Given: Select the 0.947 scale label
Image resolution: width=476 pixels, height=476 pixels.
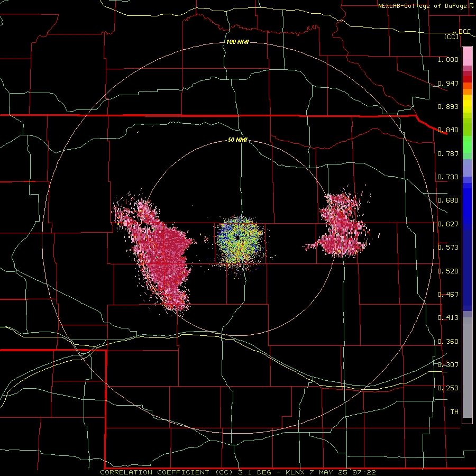Looking at the screenshot, I should coord(448,83).
